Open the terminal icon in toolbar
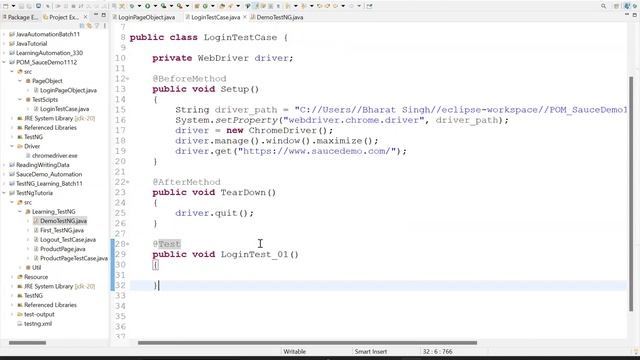 coord(38,6)
